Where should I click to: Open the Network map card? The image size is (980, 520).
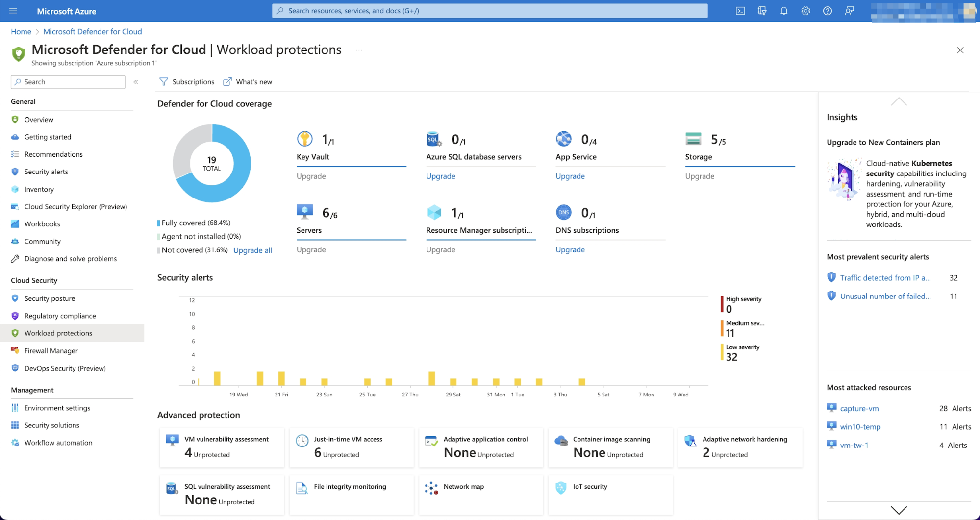click(x=481, y=495)
